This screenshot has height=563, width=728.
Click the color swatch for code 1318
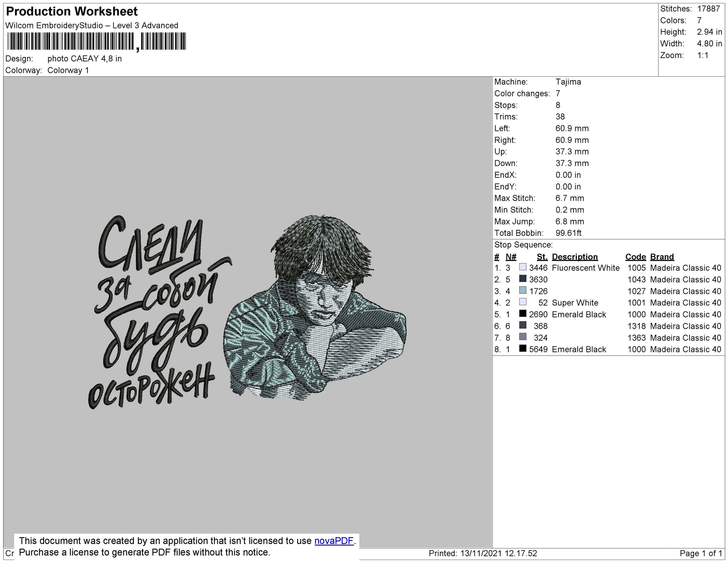523,325
